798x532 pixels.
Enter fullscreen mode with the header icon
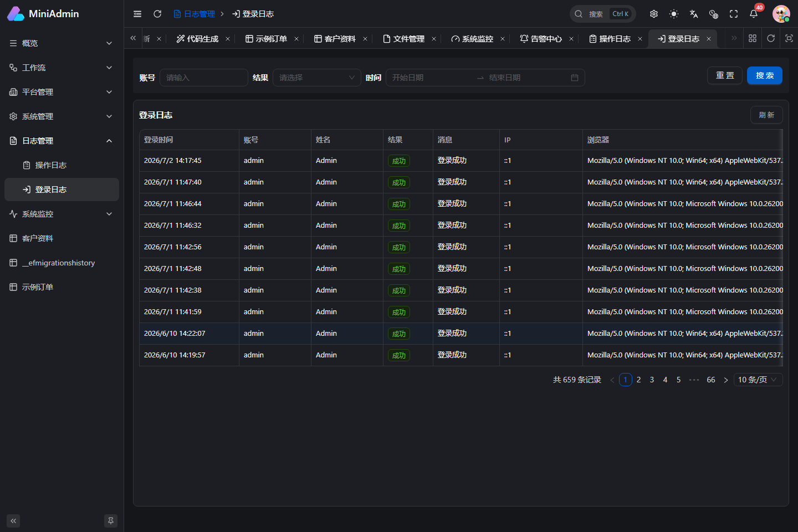click(x=734, y=14)
